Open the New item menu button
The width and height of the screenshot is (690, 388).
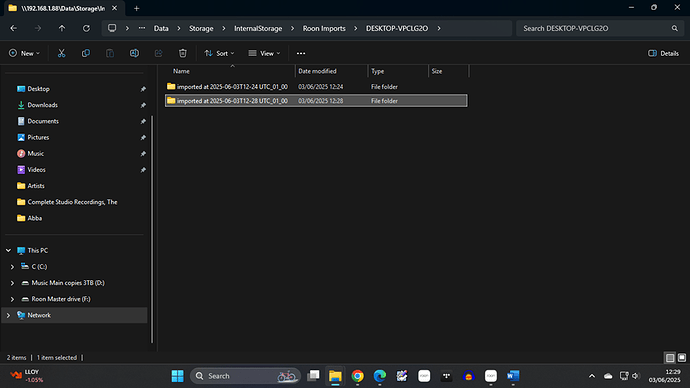point(24,53)
